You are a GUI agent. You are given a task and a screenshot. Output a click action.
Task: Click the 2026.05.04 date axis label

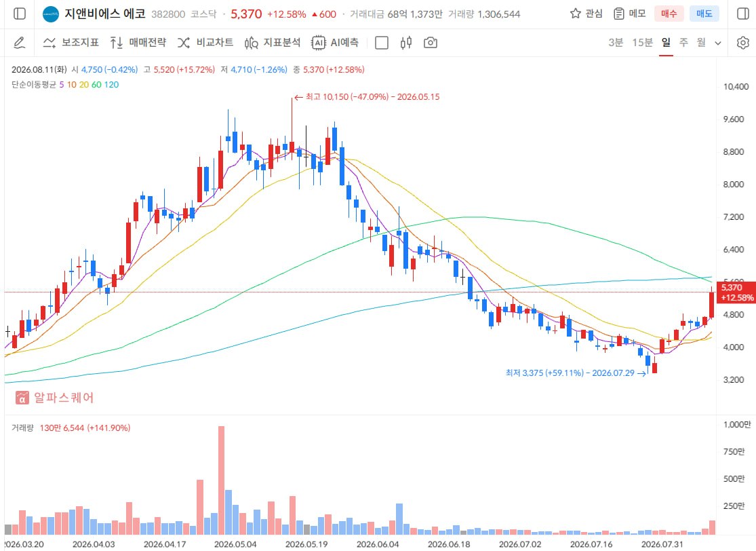(x=236, y=544)
